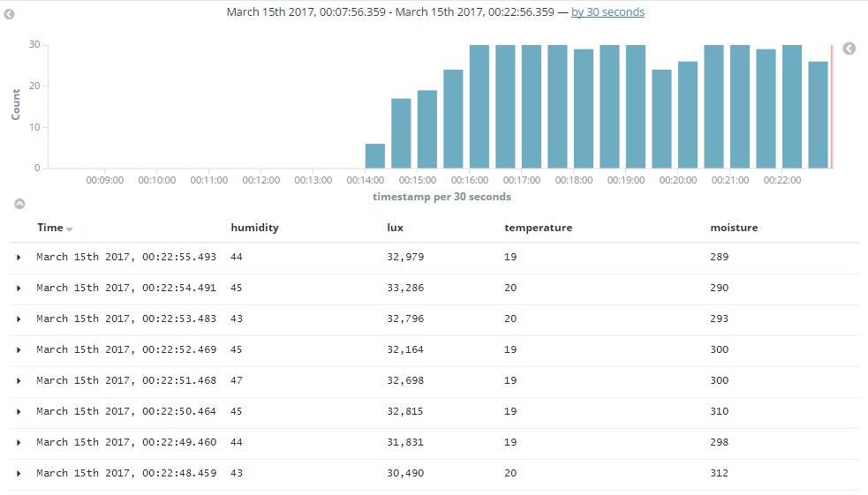Click the Time column header
Image resolution: width=868 pixels, height=495 pixels.
pyautogui.click(x=49, y=228)
